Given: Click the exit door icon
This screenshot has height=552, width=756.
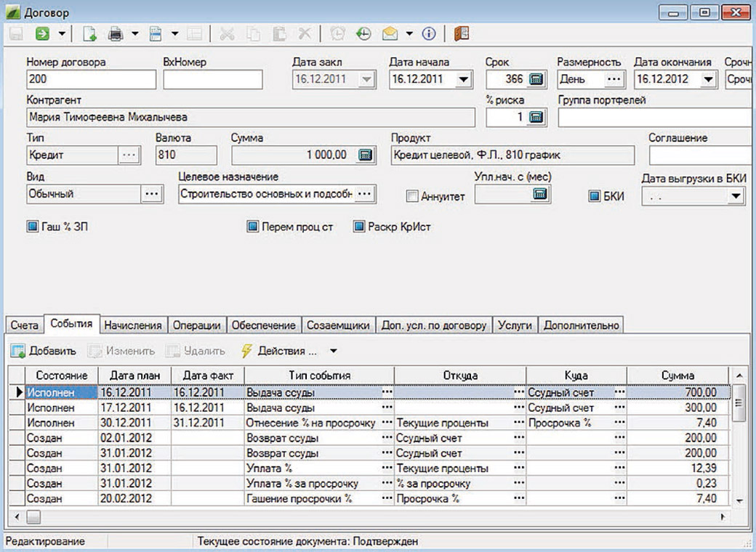Looking at the screenshot, I should pyautogui.click(x=462, y=33).
